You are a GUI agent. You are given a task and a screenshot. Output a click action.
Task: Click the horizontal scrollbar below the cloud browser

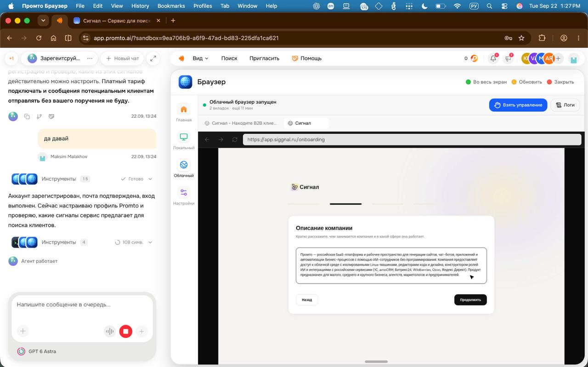pyautogui.click(x=376, y=362)
